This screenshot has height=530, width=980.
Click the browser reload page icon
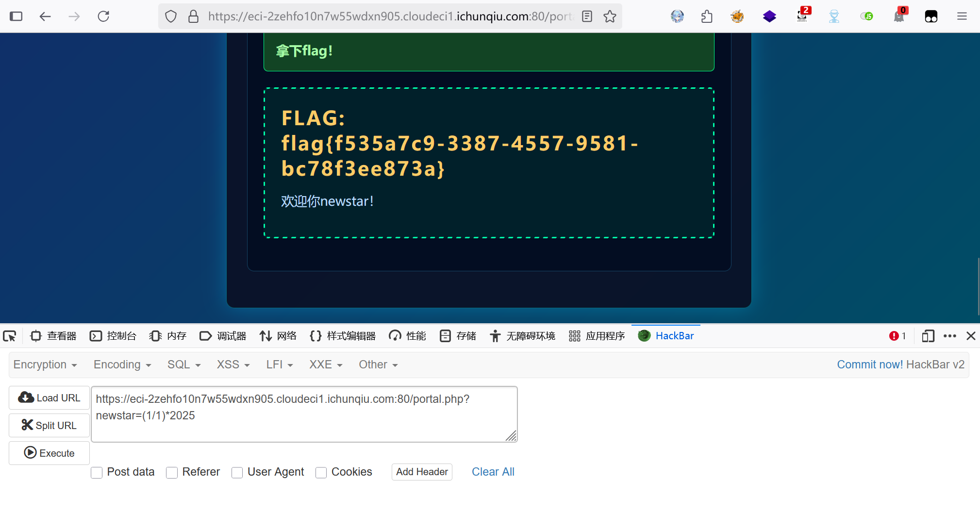click(103, 17)
